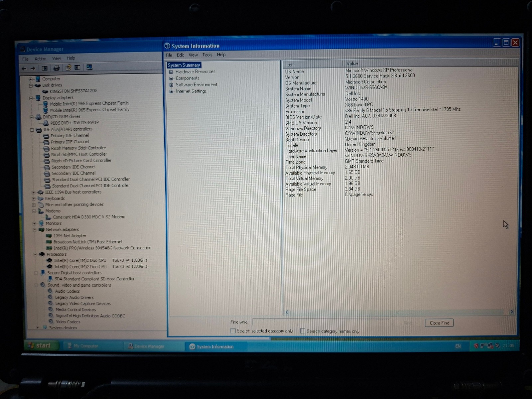Open Tools menu in System Information
This screenshot has width=532, height=399.
(x=207, y=55)
